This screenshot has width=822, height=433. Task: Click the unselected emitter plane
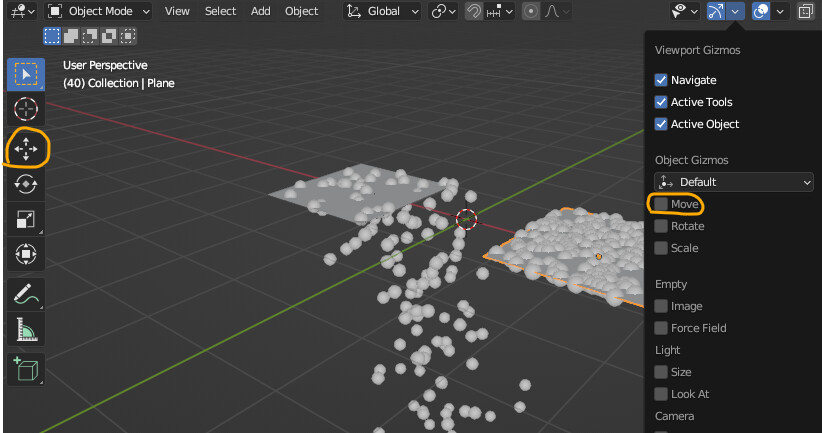click(362, 193)
